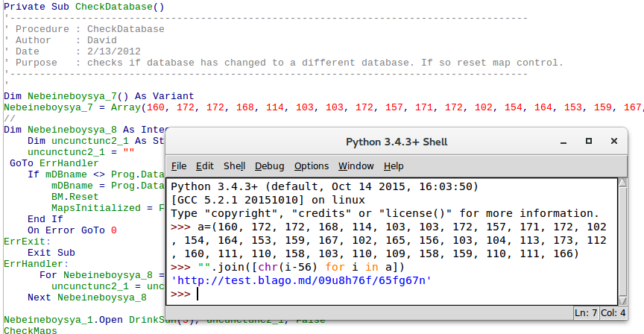The height and width of the screenshot is (334, 644).
Task: Open the Debug menu
Action: pos(269,166)
